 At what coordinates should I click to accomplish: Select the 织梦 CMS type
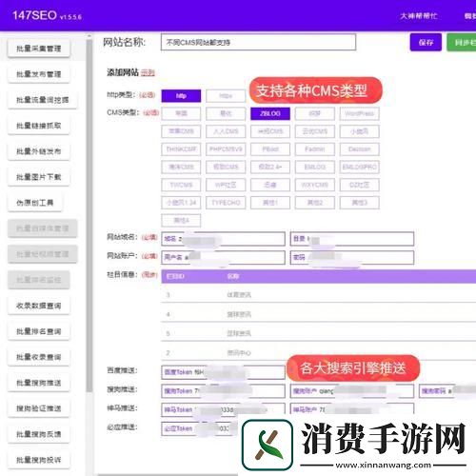315,113
